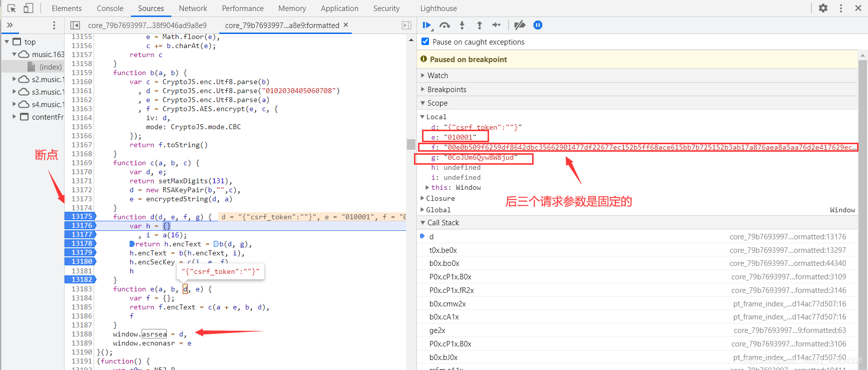The width and height of the screenshot is (868, 370).
Task: Resume script execution
Action: click(x=427, y=25)
